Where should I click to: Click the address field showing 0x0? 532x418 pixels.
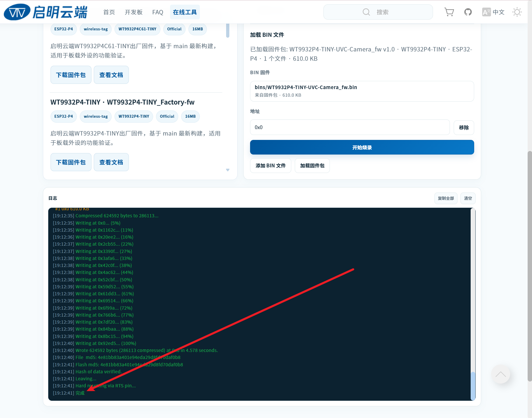[x=350, y=127]
